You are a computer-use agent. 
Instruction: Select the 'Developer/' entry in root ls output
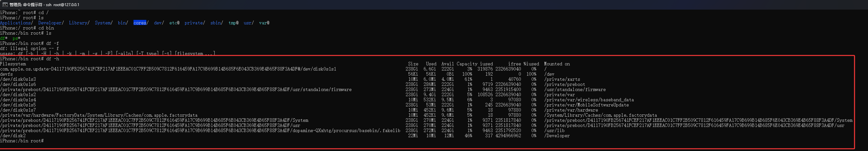[51, 23]
